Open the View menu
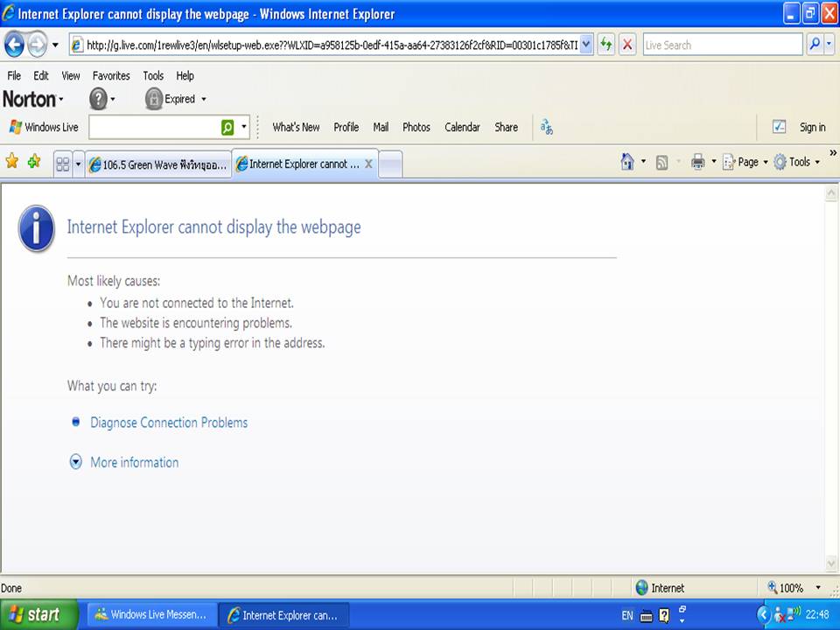 pyautogui.click(x=71, y=75)
